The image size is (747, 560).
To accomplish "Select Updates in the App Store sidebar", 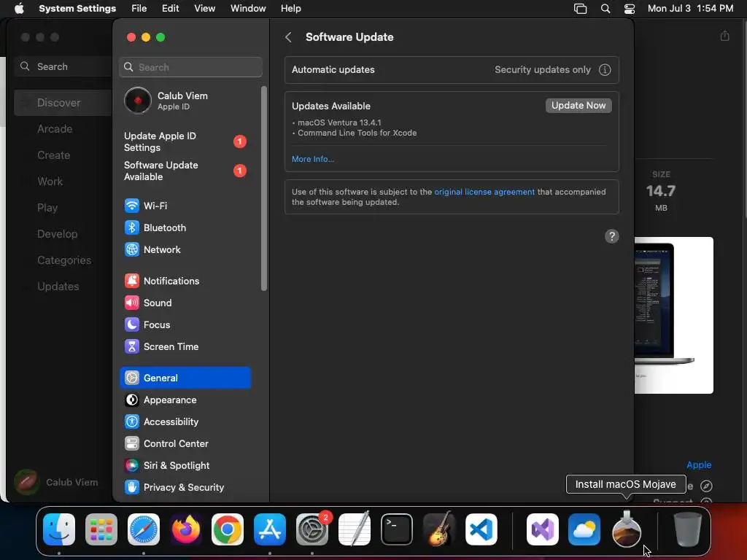I will [63, 286].
